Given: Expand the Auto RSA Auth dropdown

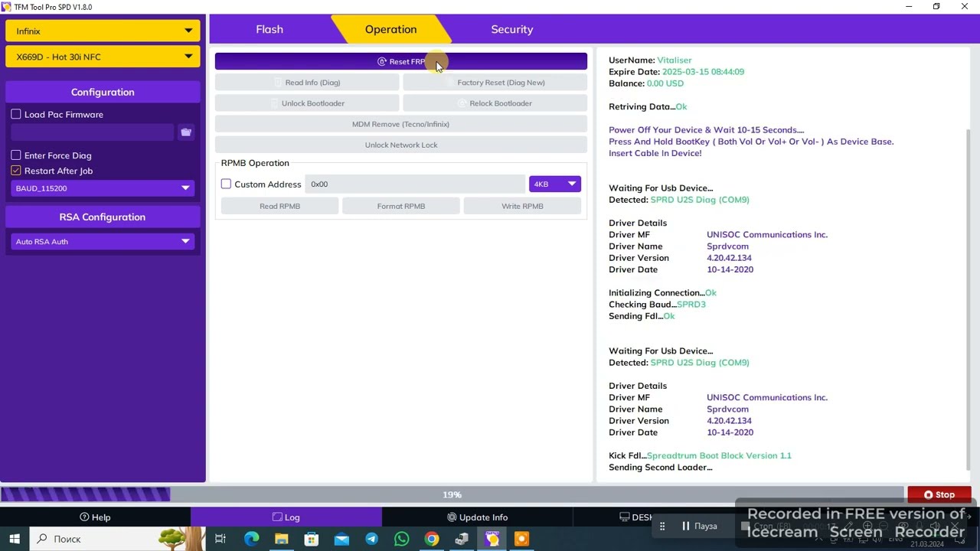Looking at the screenshot, I should [103, 242].
